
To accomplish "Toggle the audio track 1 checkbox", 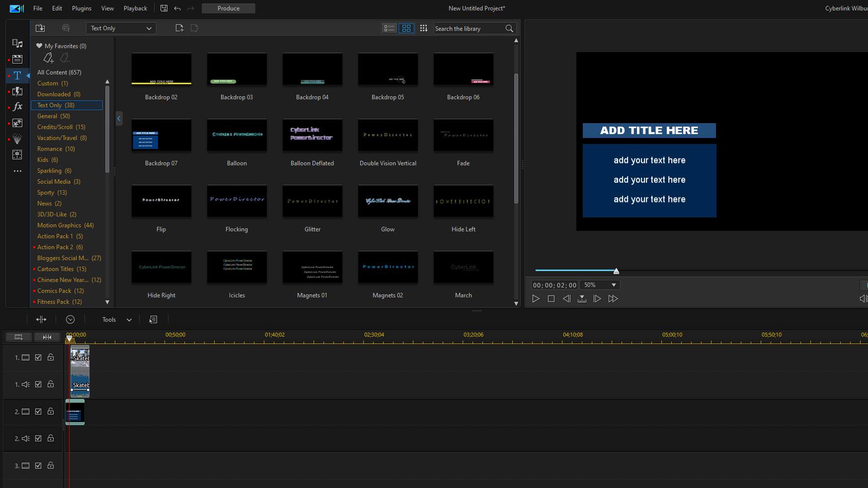I will point(38,384).
